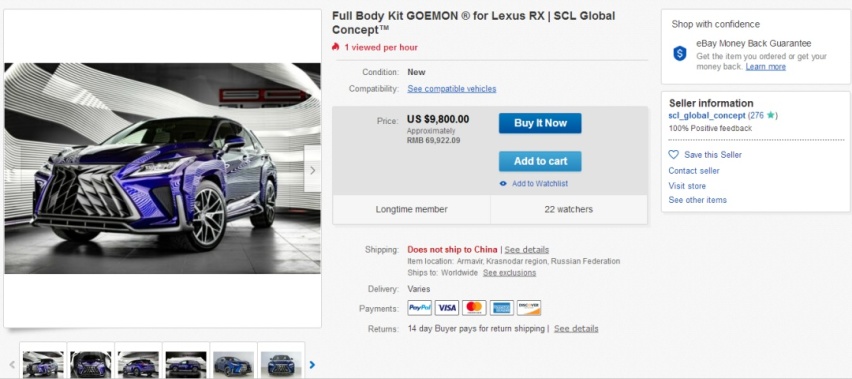Open shipping See exclusions link
This screenshot has width=852, height=379.
coord(509,273)
